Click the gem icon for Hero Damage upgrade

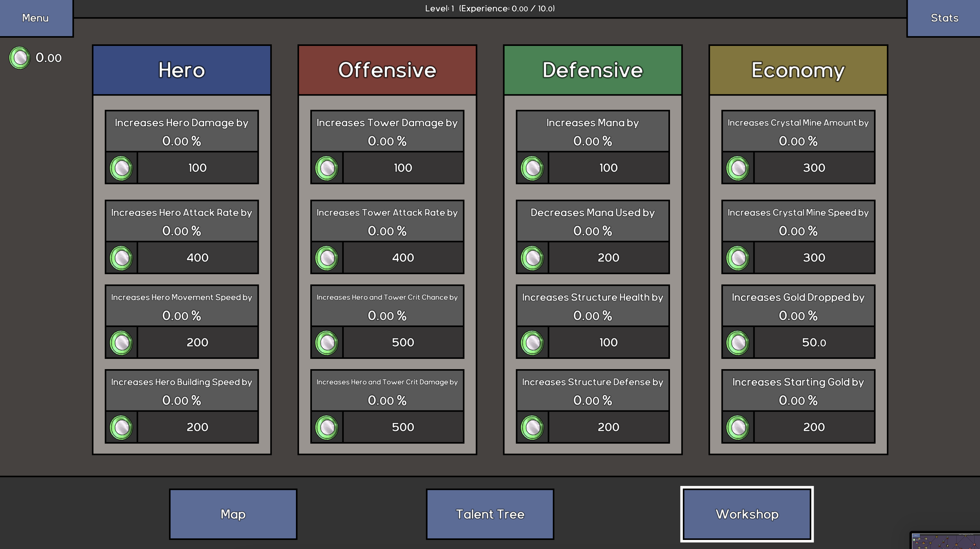[121, 168]
